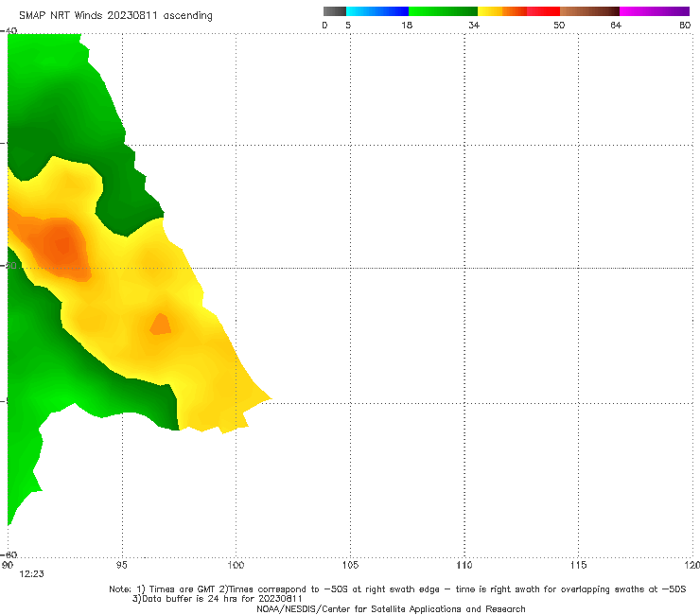Click the longitude axis label '105'
This screenshot has width=700, height=615.
point(350,566)
